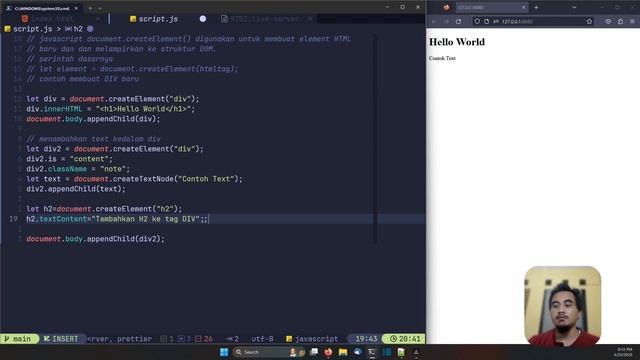Bookmark this page with the star icon

coord(589,21)
